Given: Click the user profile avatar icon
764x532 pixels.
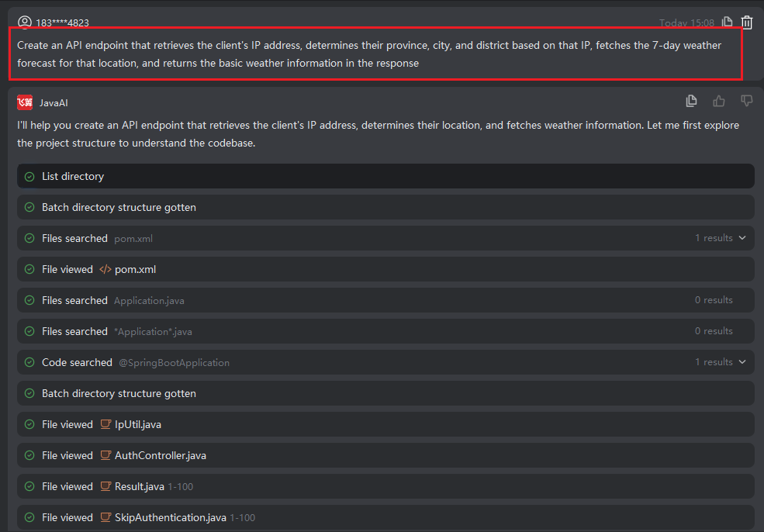Looking at the screenshot, I should point(25,22).
